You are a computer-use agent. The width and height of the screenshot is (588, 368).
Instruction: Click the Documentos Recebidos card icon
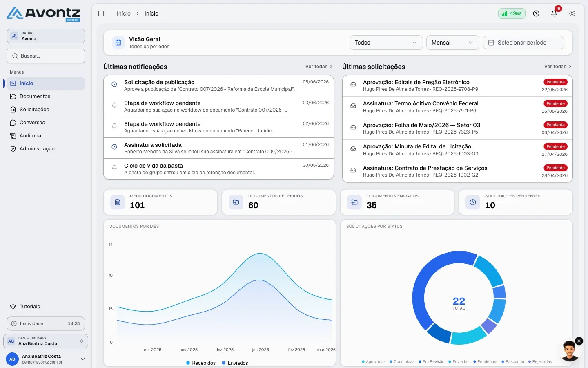coord(236,202)
